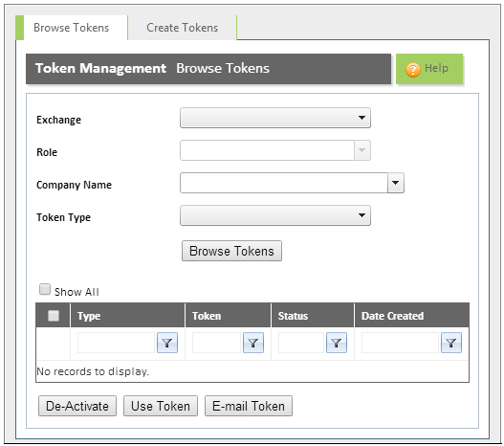Enable the Show All checkbox

[45, 289]
